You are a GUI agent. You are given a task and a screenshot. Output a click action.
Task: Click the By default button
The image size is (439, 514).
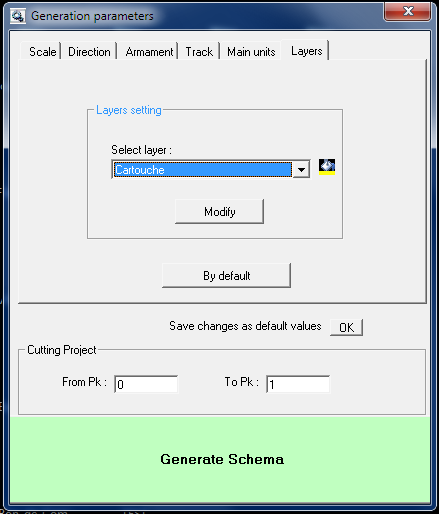(x=226, y=276)
